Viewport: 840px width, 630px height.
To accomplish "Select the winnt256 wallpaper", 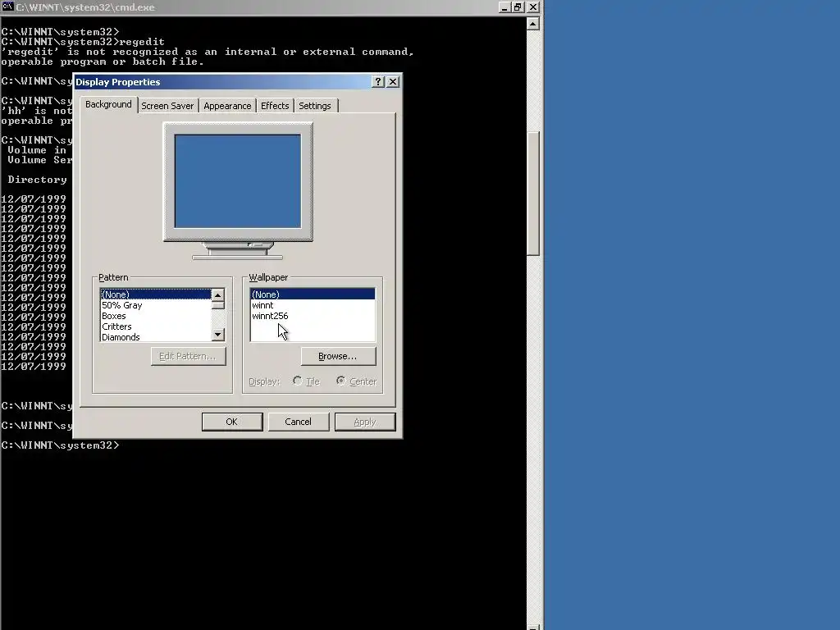I will (313, 316).
